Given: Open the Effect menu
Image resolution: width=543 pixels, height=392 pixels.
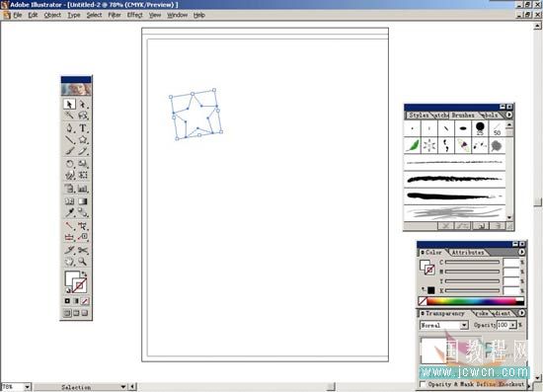Looking at the screenshot, I should point(134,15).
